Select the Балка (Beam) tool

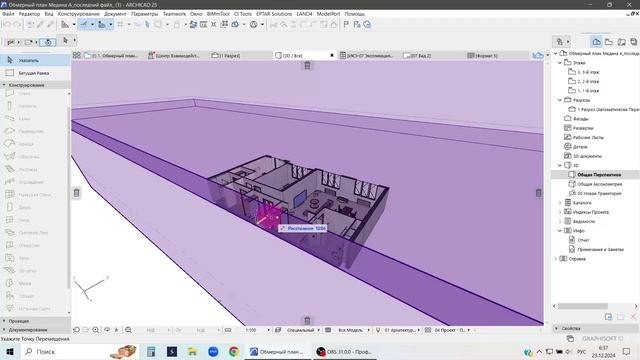pos(33,119)
